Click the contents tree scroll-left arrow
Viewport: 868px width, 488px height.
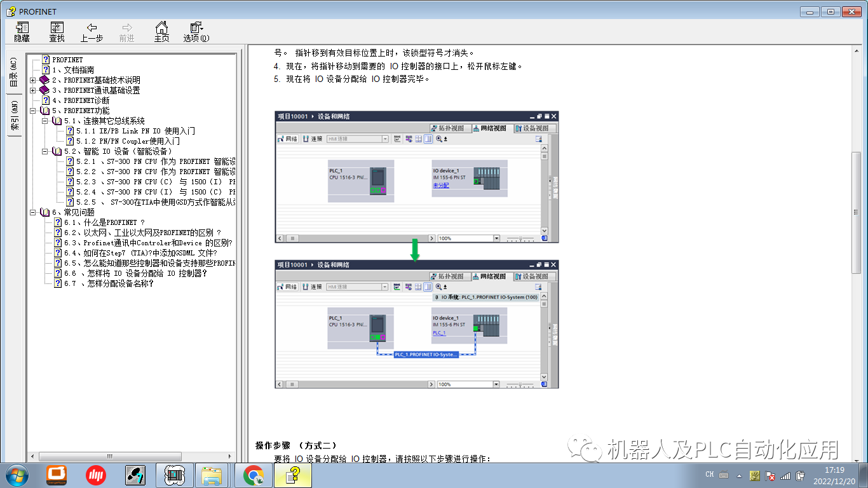(x=32, y=456)
